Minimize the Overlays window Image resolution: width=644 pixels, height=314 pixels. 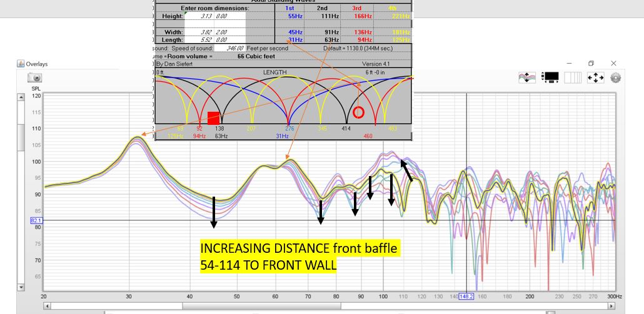click(x=569, y=64)
